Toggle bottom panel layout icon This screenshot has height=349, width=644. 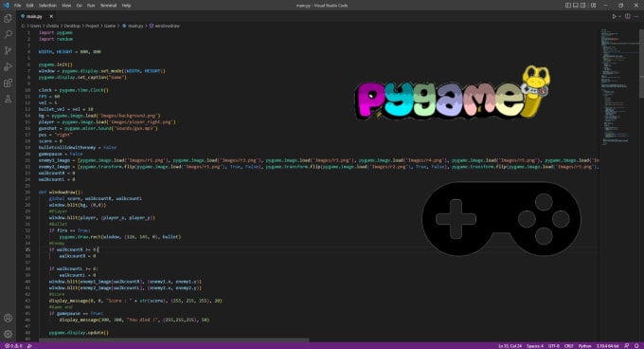576,6
